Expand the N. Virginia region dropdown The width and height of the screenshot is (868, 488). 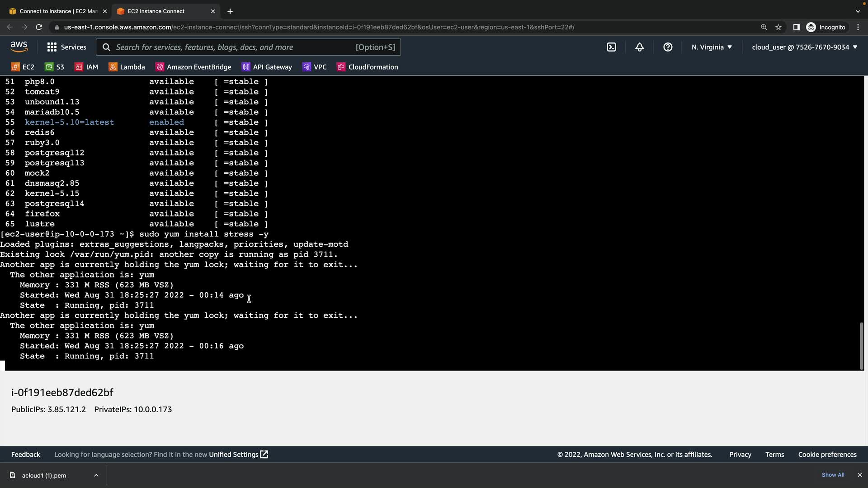coord(712,47)
